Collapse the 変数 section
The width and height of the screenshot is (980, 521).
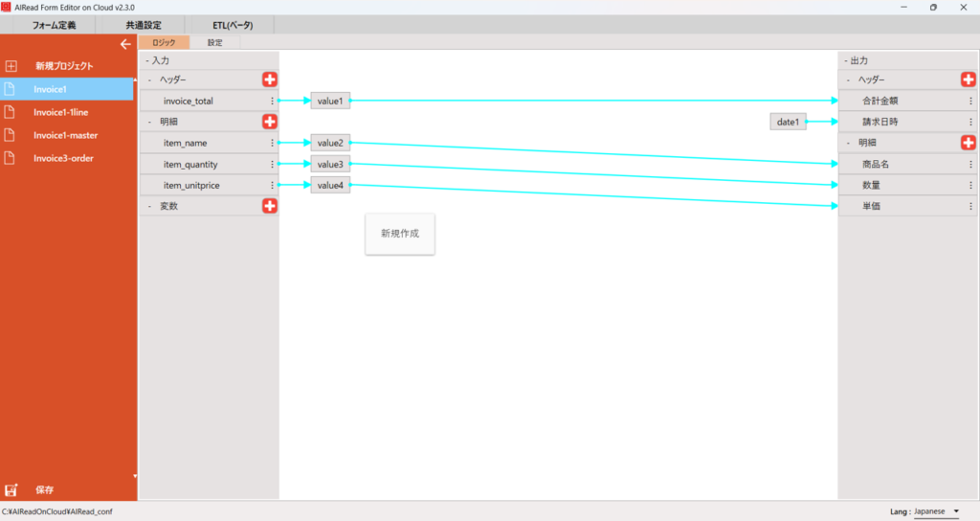[149, 206]
